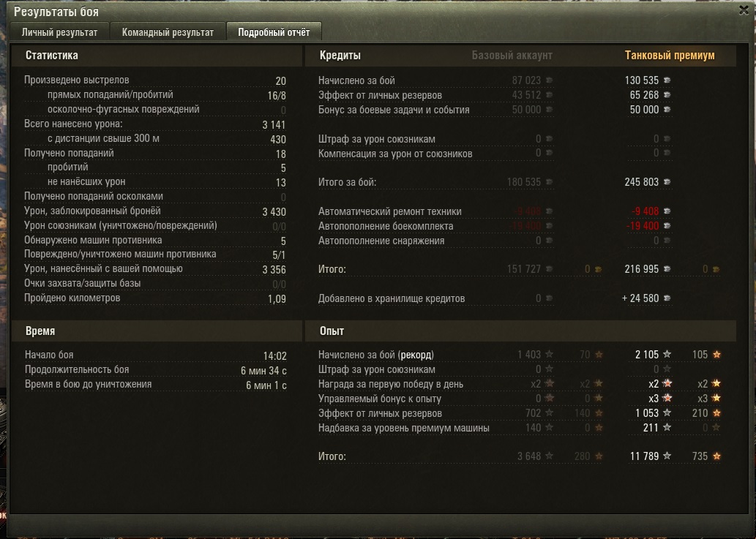Click the experience star next to 11 789
Viewport: 756px width, 539px height.
pyautogui.click(x=667, y=456)
